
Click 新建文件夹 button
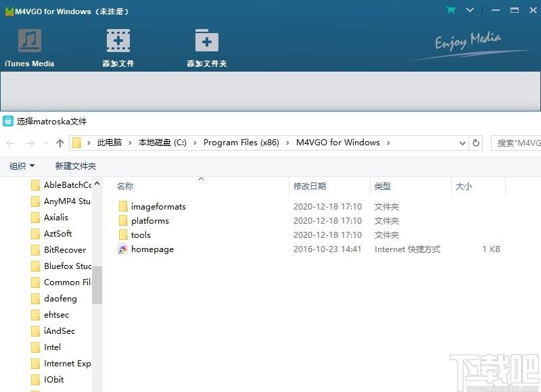[x=76, y=166]
